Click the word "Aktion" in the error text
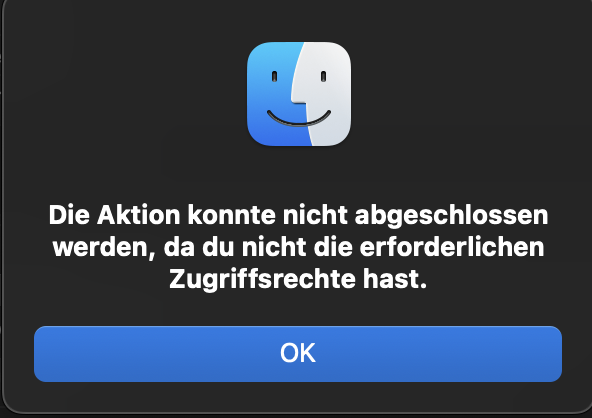The height and width of the screenshot is (418, 592). pyautogui.click(x=139, y=215)
